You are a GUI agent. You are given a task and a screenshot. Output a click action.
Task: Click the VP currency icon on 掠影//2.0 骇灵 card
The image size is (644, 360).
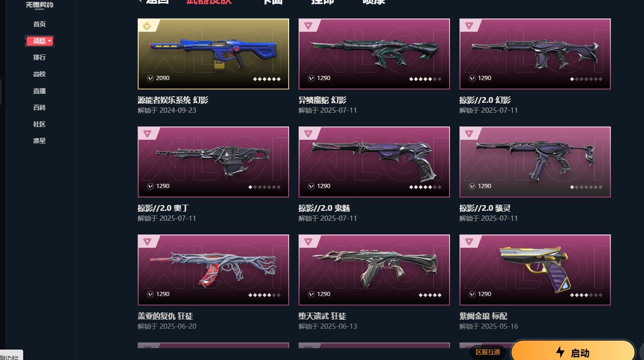coord(472,186)
